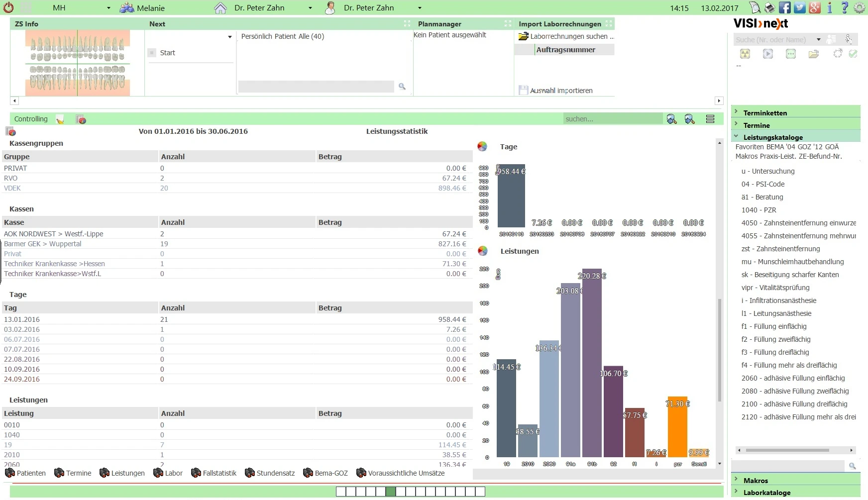The image size is (868, 500).
Task: Open the Facebook icon in the header
Action: 785,7
